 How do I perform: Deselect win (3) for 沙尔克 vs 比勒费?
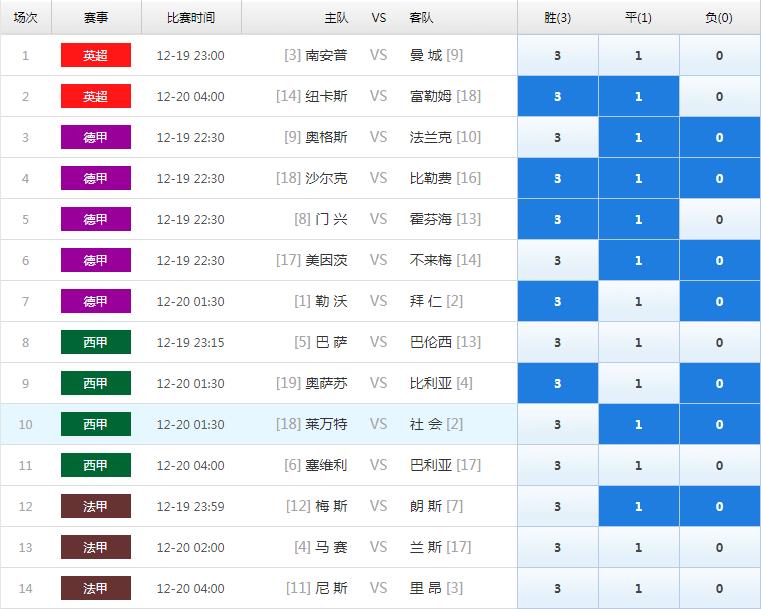[558, 178]
